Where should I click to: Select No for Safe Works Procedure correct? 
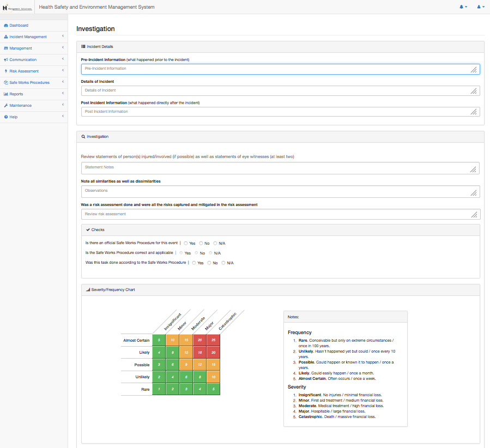pyautogui.click(x=196, y=253)
